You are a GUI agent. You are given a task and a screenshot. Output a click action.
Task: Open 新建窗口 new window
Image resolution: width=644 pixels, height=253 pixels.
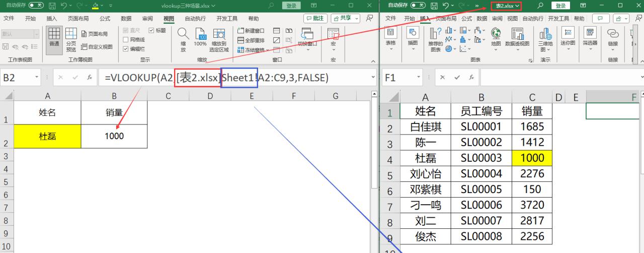click(251, 31)
